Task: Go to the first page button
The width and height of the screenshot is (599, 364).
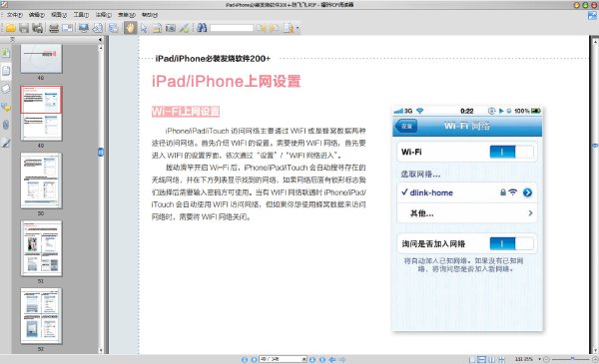Action: point(245,359)
